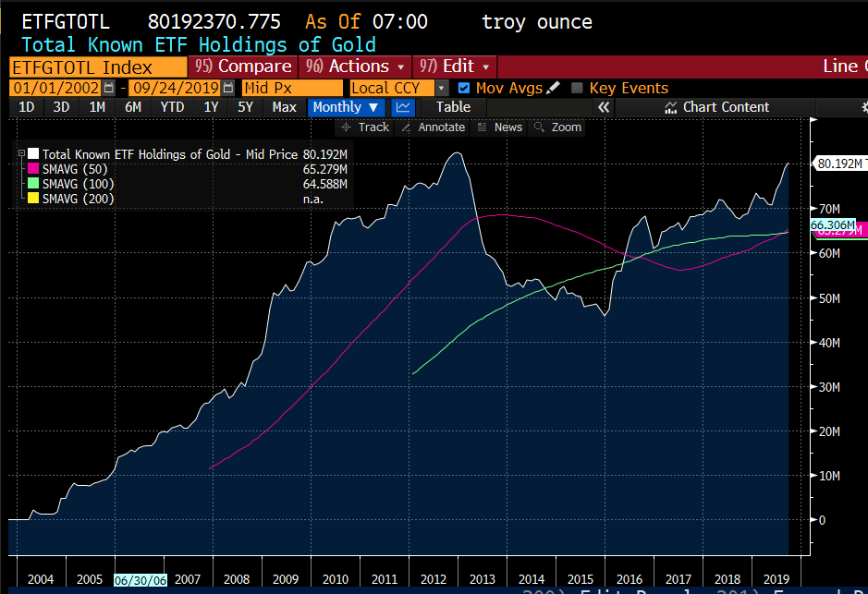Click the 70M y-axis label
The height and width of the screenshot is (594, 868).
pos(829,209)
